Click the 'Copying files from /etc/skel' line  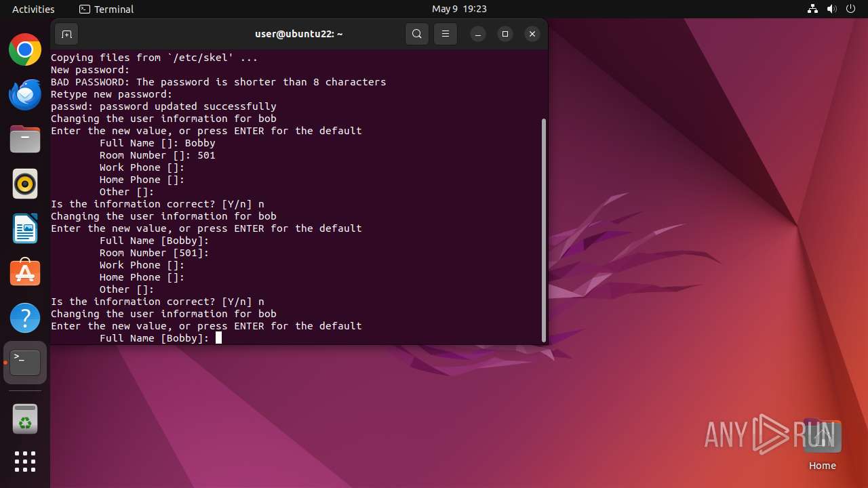(154, 58)
